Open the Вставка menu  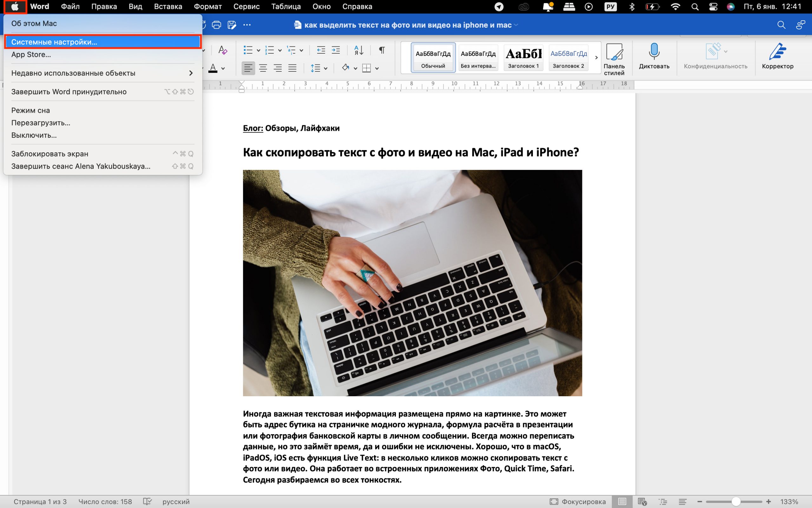tap(168, 6)
